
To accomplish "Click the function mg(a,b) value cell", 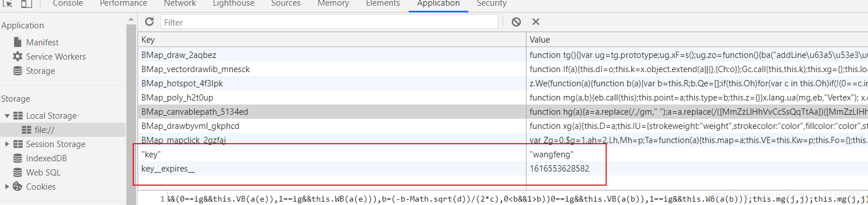I will pyautogui.click(x=697, y=98).
